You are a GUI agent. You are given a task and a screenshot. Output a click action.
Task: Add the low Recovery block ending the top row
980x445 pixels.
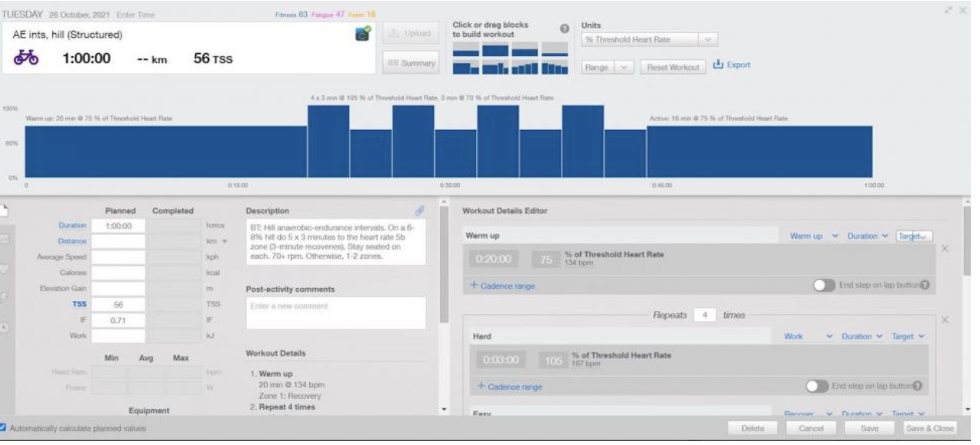point(553,49)
